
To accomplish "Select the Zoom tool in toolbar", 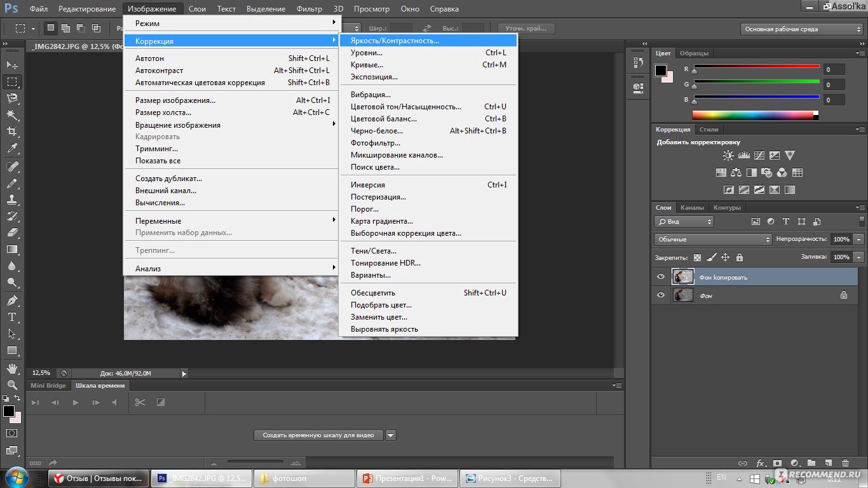I will coord(12,385).
